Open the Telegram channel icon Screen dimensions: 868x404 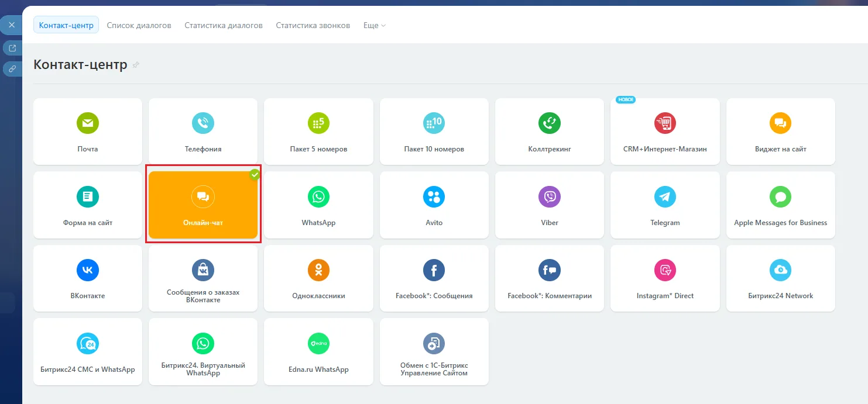665,196
